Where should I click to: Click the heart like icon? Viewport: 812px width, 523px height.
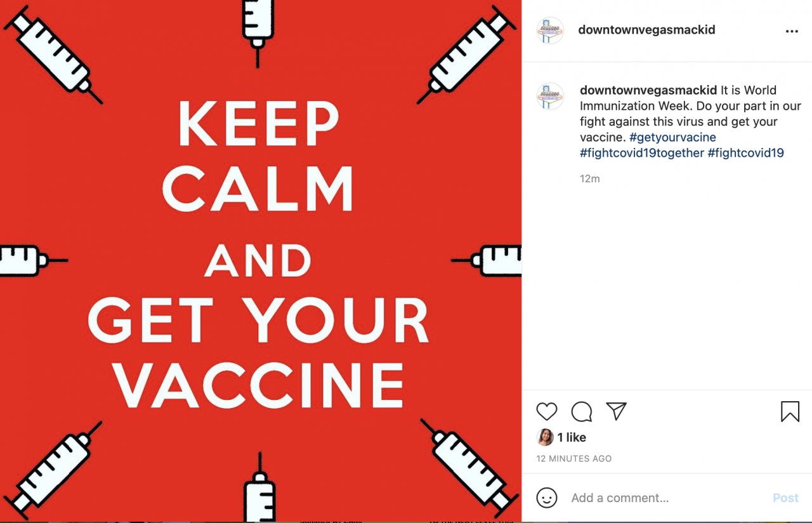[546, 412]
